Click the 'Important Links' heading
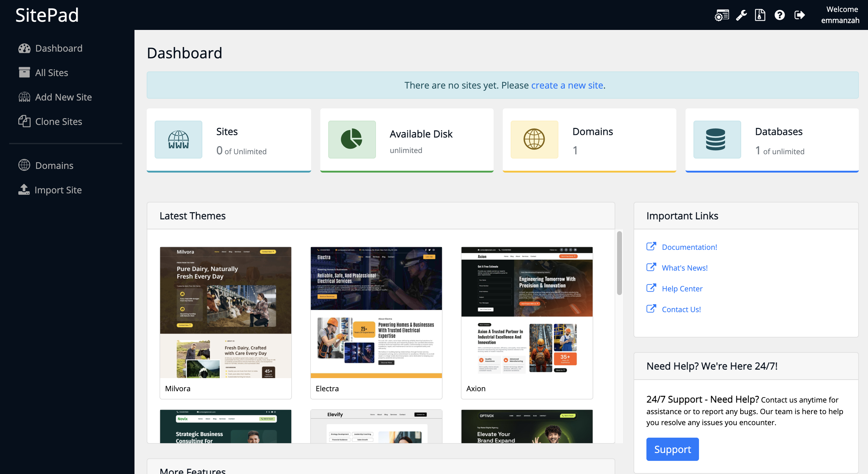 [682, 216]
